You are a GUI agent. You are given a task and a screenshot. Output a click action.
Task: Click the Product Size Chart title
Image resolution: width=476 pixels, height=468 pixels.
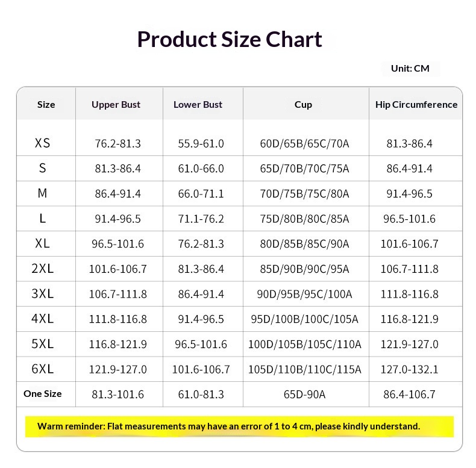[x=230, y=39]
